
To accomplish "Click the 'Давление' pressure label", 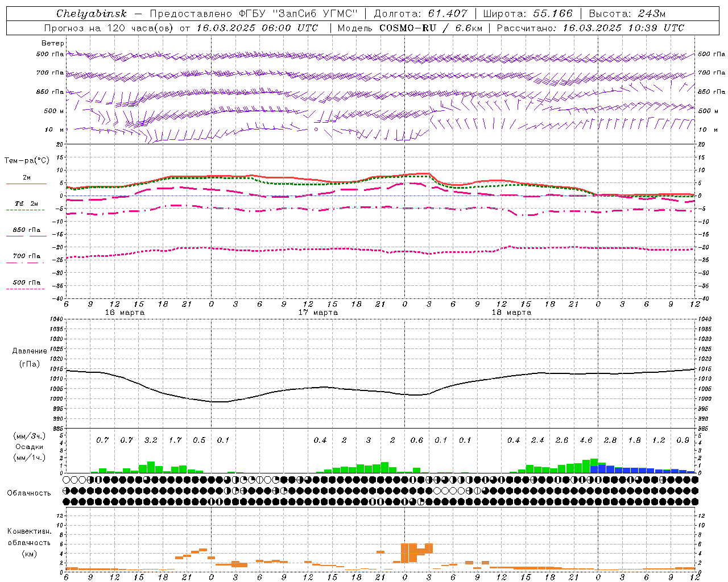I will pos(30,351).
